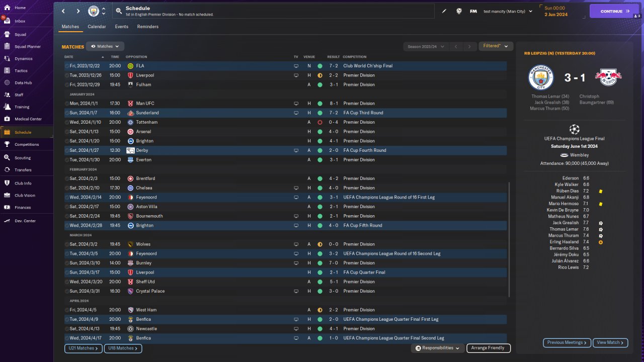Viewport: 644px width, 362px height.
Task: Expand the Responsibilities dropdown
Action: 437,348
